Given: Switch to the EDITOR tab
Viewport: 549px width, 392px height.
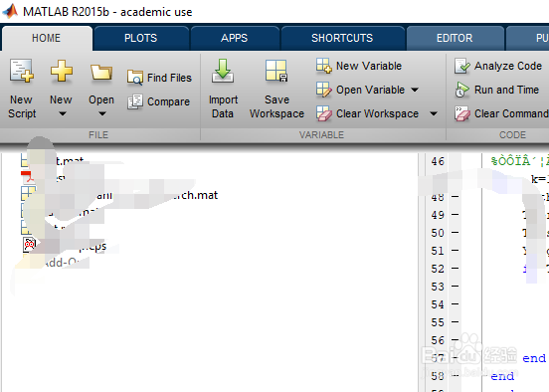Looking at the screenshot, I should pos(455,38).
